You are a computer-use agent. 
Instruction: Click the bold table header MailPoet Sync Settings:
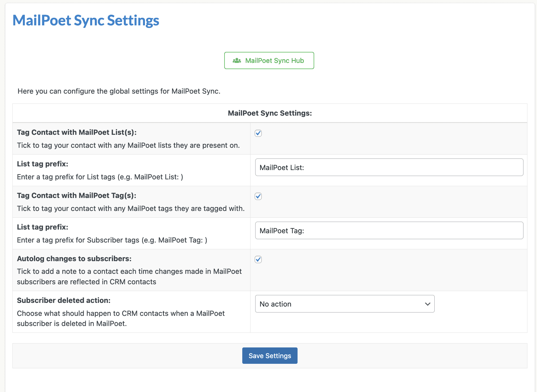pos(270,113)
